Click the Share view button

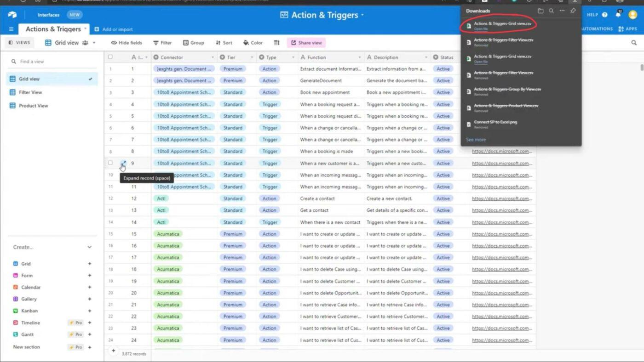[306, 43]
